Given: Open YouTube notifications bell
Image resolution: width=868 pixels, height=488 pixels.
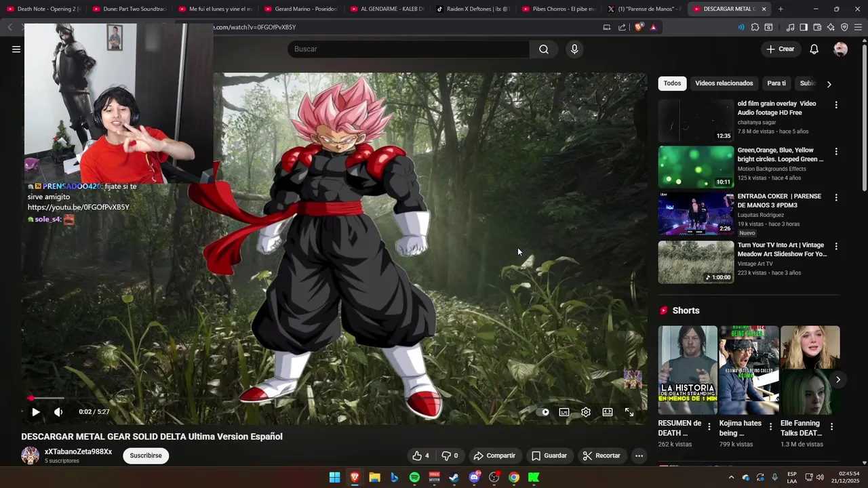Looking at the screenshot, I should pos(814,49).
